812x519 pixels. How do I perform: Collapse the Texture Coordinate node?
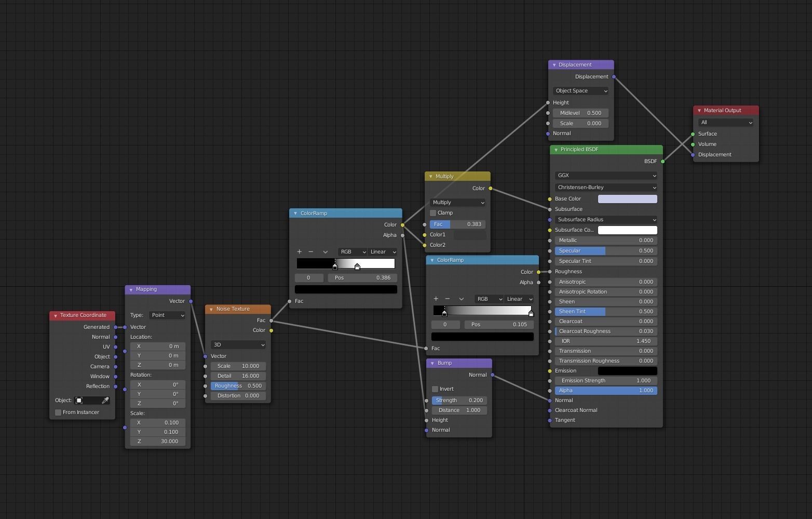56,315
